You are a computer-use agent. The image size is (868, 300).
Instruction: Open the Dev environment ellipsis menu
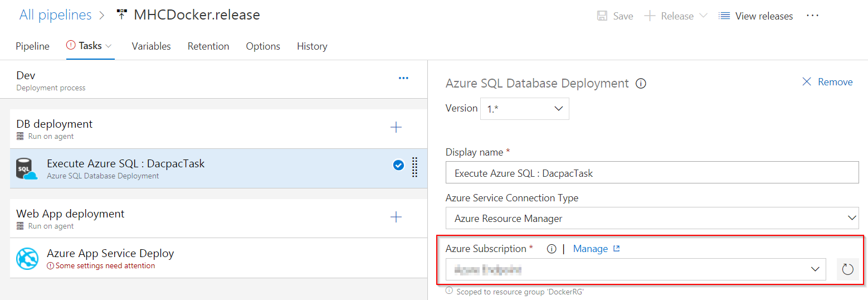tap(403, 79)
